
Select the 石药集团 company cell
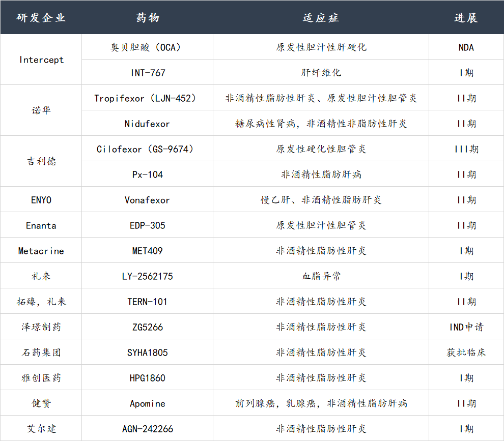coord(41,351)
